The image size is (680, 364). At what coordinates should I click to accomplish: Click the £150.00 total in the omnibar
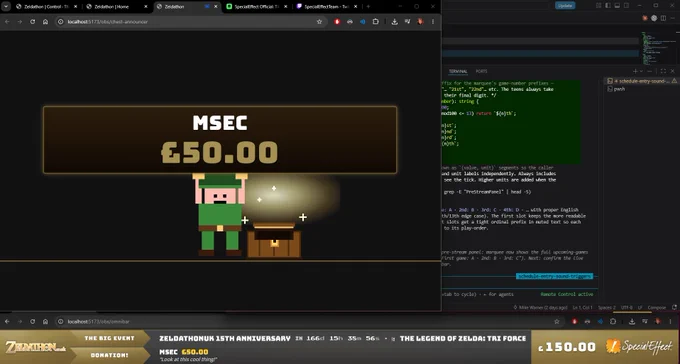click(567, 347)
